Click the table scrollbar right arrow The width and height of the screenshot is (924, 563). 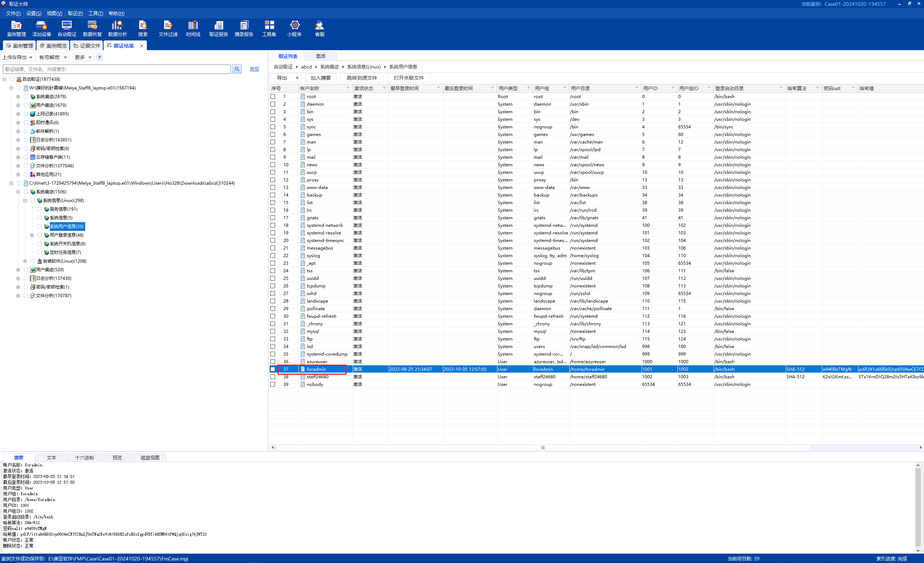[921, 447]
